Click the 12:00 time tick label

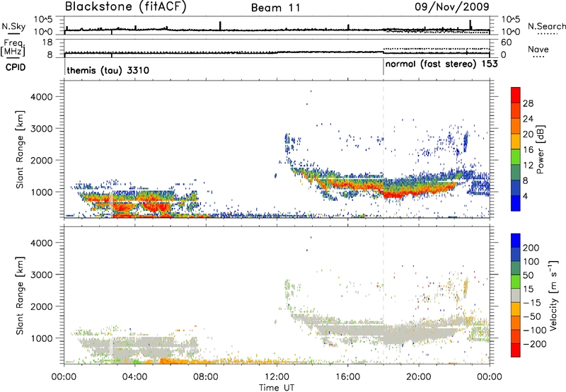pos(277,377)
